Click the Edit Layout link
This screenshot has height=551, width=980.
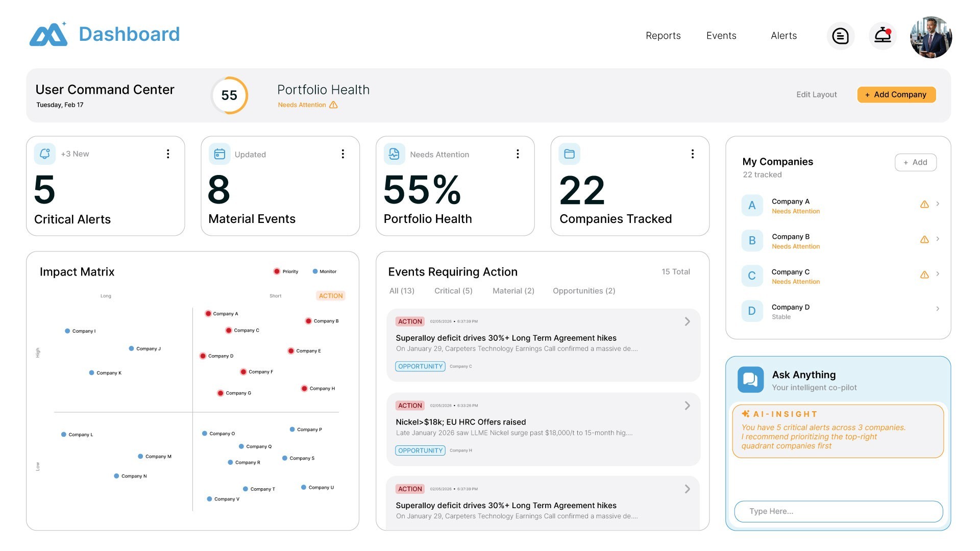pos(816,94)
